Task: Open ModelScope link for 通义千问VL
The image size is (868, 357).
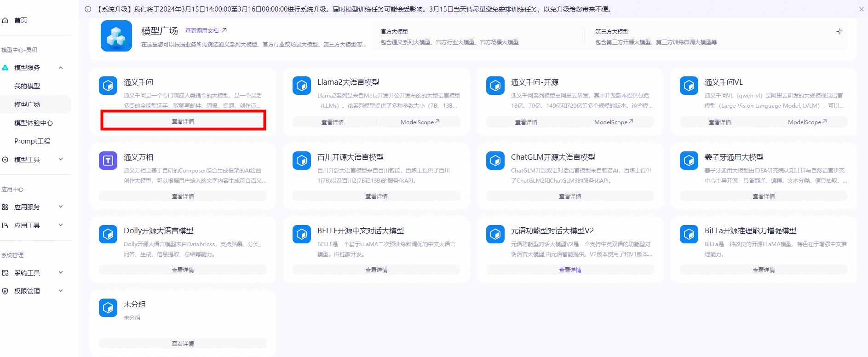Action: pyautogui.click(x=807, y=122)
